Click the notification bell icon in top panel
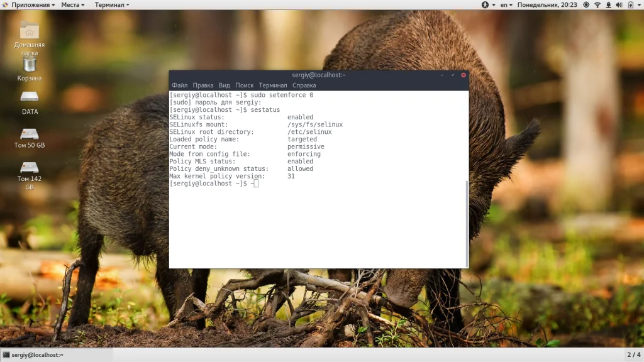 tap(608, 5)
